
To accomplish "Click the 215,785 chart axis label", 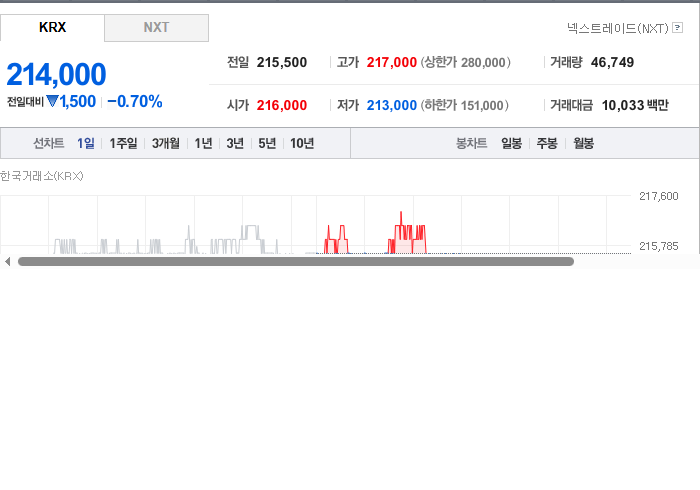I will pos(658,246).
